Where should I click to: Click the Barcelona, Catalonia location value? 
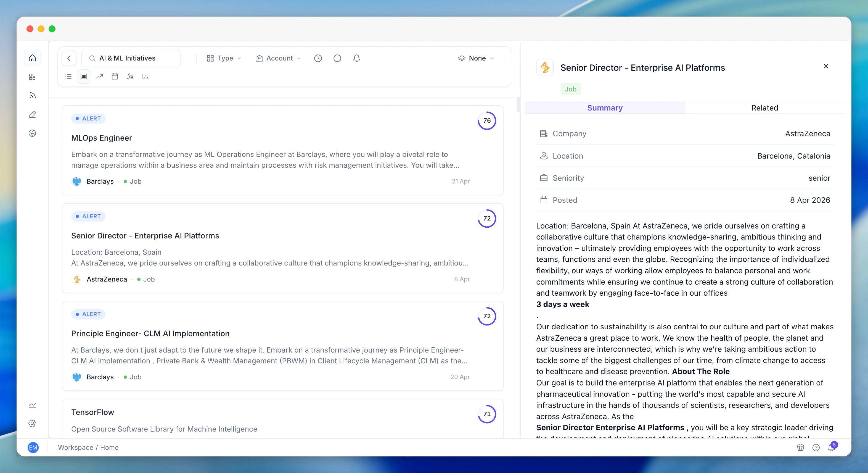(793, 156)
